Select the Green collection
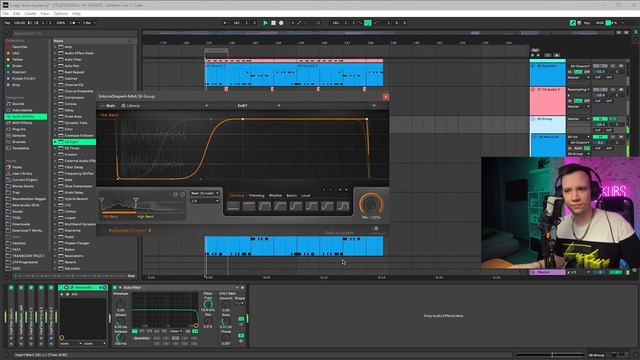640x360 pixels. (x=17, y=66)
